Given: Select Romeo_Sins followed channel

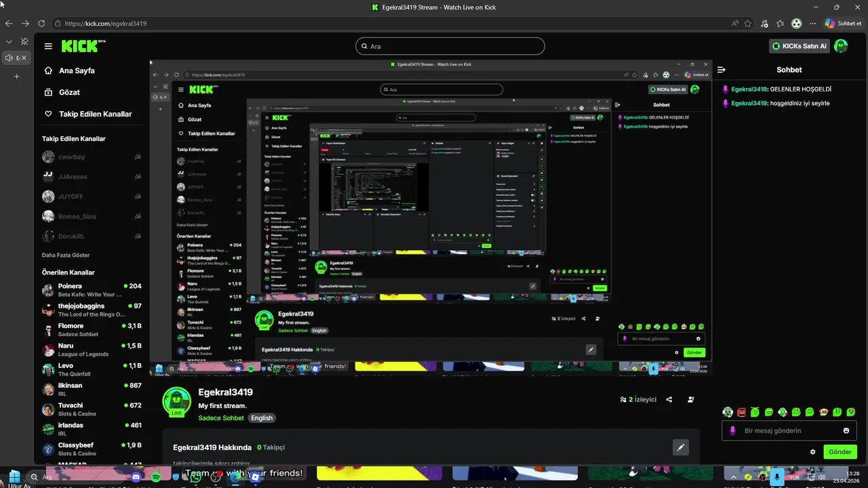Looking at the screenshot, I should pyautogui.click(x=92, y=217).
